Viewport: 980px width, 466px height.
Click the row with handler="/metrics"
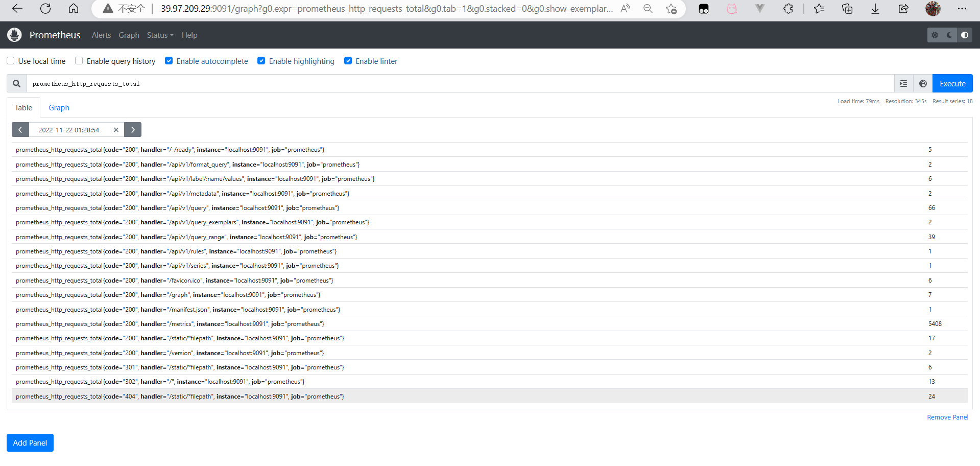[490, 324]
